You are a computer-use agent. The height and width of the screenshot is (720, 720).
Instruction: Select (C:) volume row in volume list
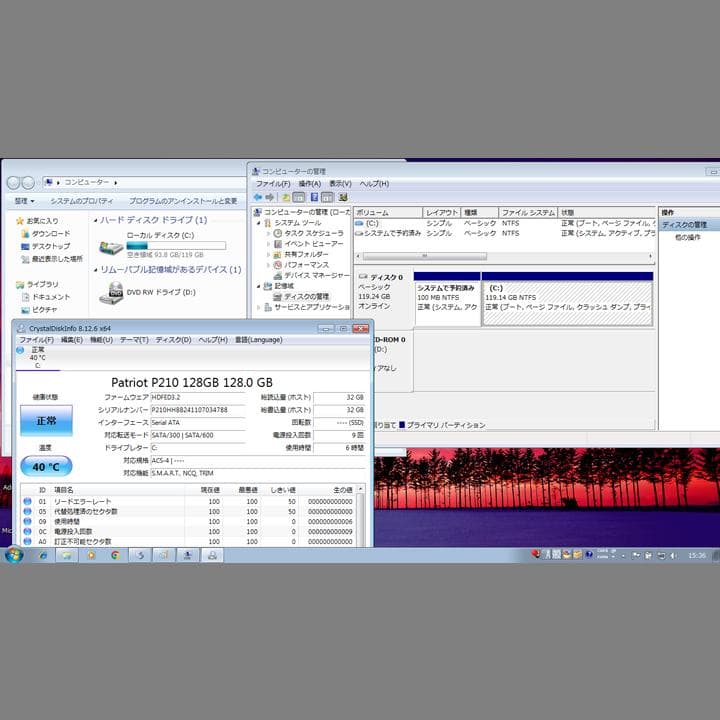(x=504, y=223)
